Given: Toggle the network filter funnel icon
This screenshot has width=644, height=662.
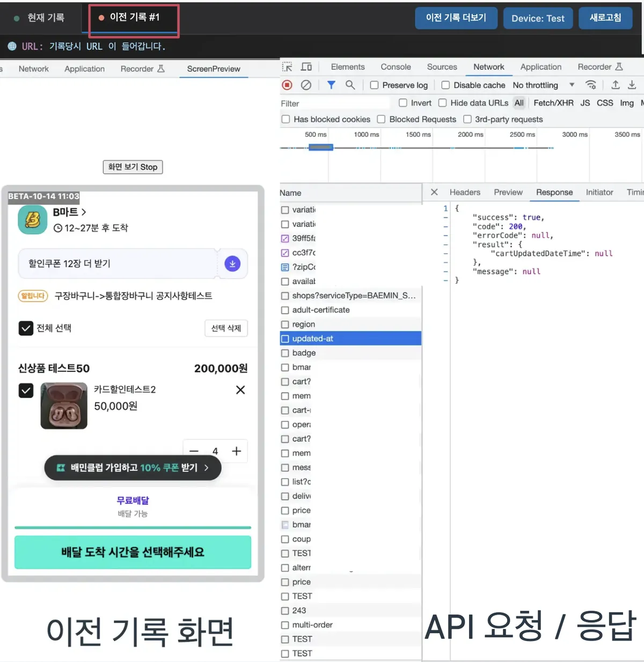Looking at the screenshot, I should pos(331,85).
